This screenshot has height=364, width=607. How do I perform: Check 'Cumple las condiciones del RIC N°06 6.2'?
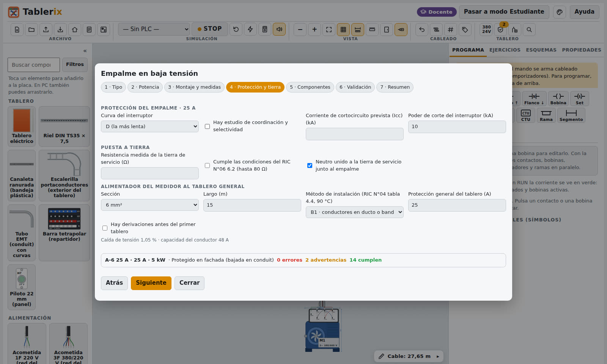coord(207,165)
